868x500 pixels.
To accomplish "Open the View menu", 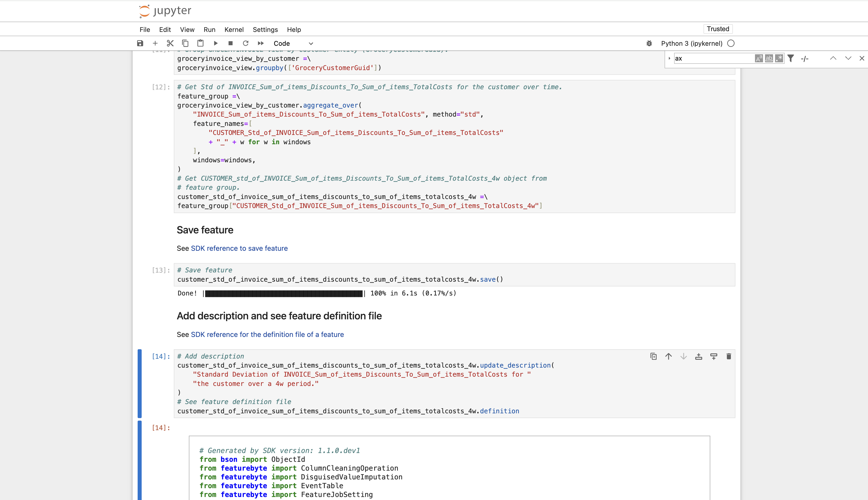I will [x=187, y=30].
